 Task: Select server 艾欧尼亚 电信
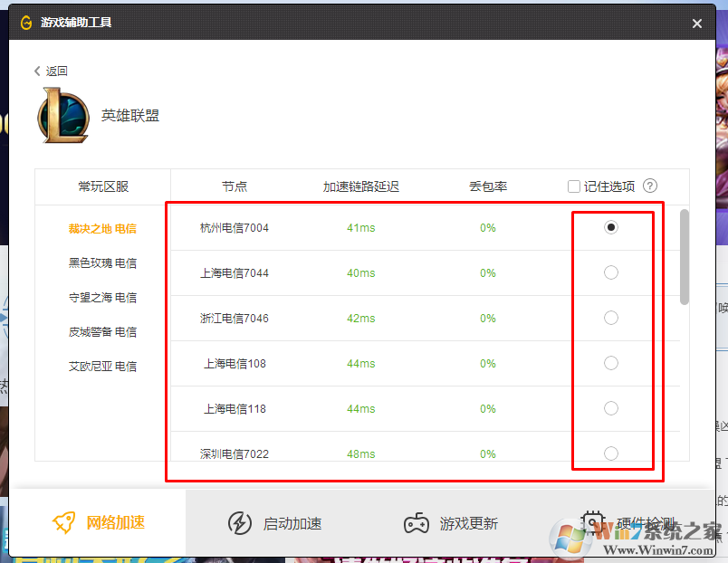[x=102, y=367]
